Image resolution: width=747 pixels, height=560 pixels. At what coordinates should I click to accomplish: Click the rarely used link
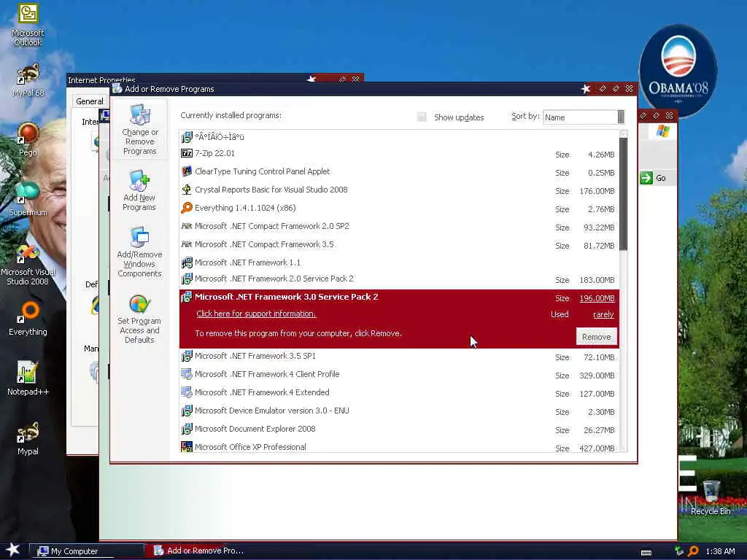pos(603,314)
